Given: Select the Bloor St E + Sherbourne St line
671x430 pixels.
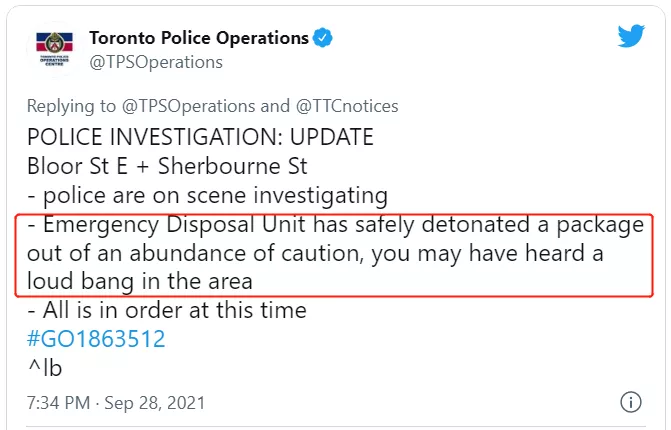Looking at the screenshot, I should [167, 166].
